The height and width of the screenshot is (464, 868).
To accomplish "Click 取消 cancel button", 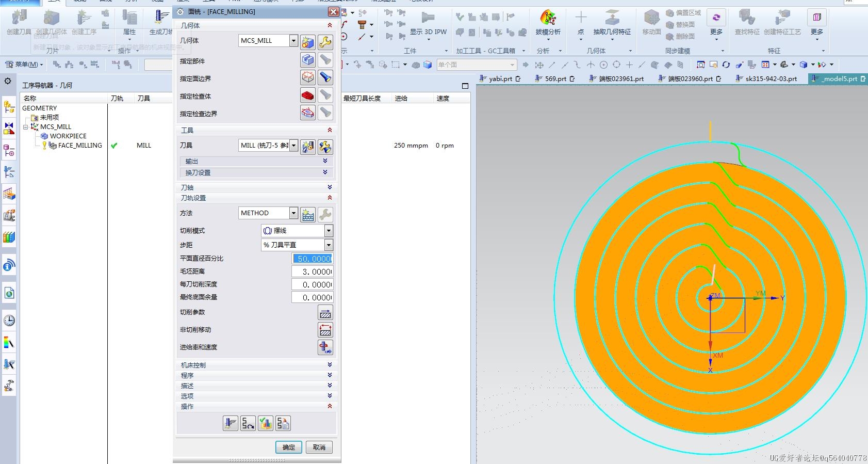I will pyautogui.click(x=319, y=447).
